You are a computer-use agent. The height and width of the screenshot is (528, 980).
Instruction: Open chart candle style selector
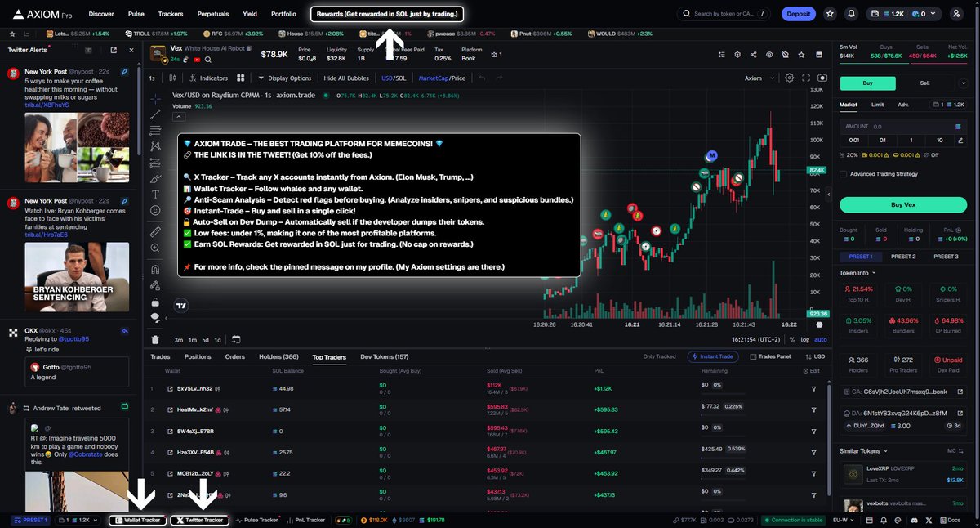[172, 78]
